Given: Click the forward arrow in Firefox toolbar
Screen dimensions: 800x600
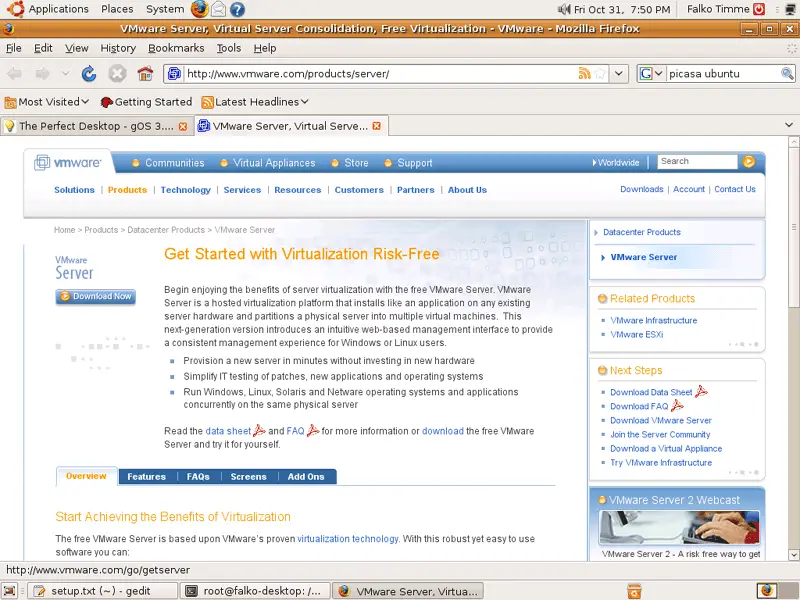Looking at the screenshot, I should coord(42,73).
